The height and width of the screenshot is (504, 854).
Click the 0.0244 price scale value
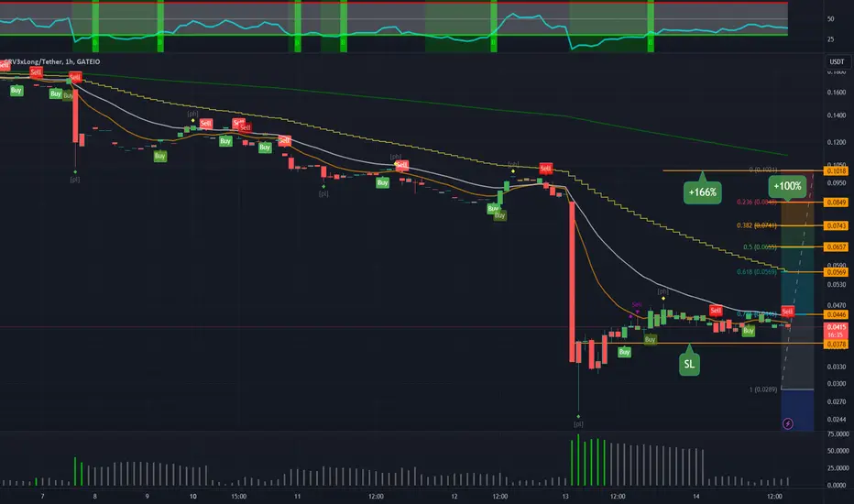[836, 420]
